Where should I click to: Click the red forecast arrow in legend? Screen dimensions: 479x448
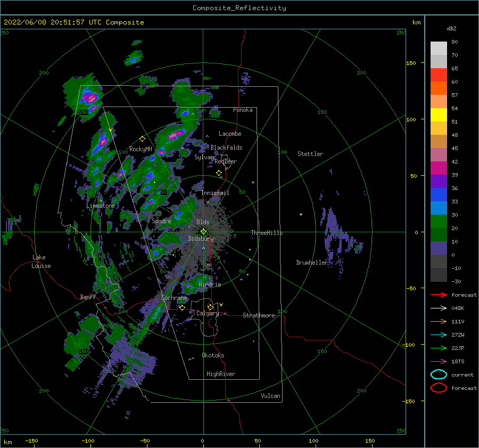tap(439, 295)
